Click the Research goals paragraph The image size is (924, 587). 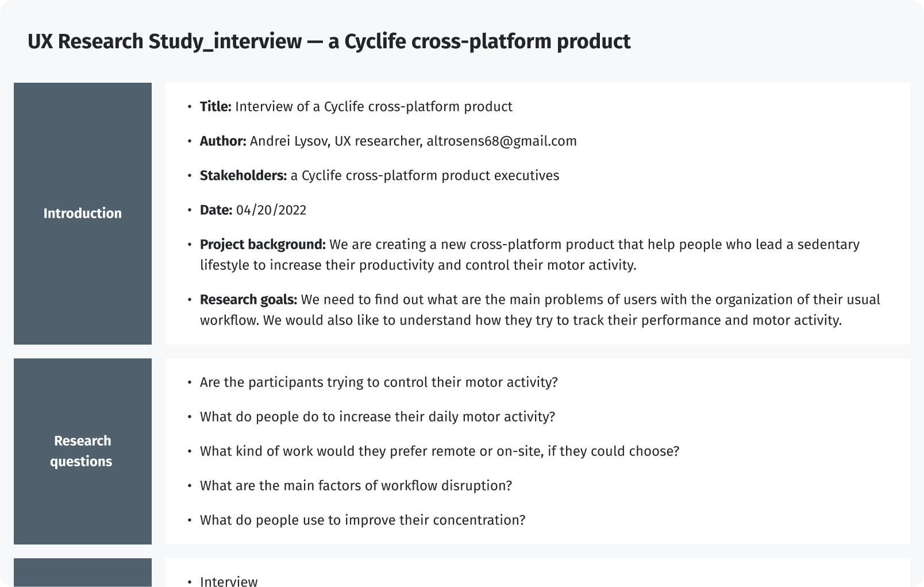click(x=540, y=310)
